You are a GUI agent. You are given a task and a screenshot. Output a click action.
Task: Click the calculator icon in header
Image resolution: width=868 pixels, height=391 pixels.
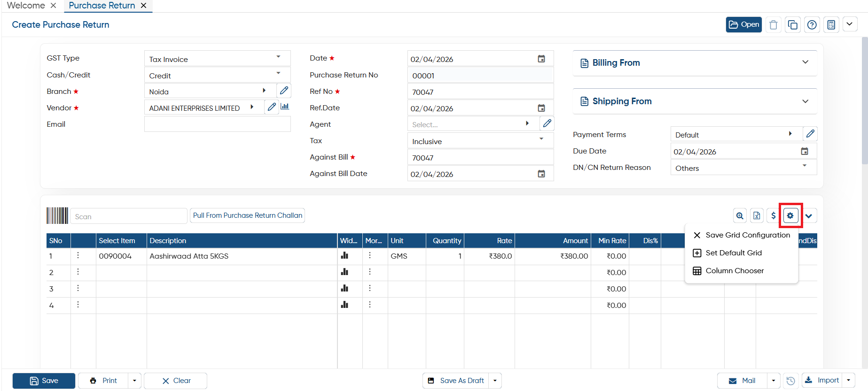coord(831,24)
